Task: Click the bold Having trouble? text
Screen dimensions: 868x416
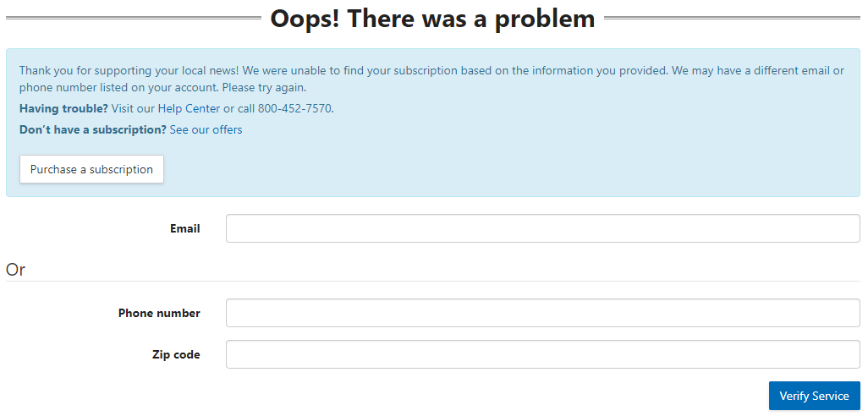Action: click(x=63, y=108)
